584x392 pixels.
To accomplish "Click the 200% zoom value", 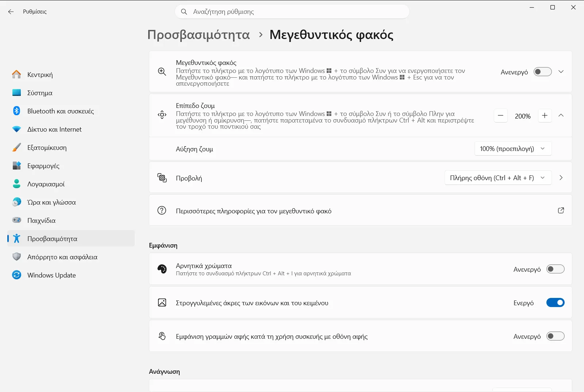I will coord(523,116).
